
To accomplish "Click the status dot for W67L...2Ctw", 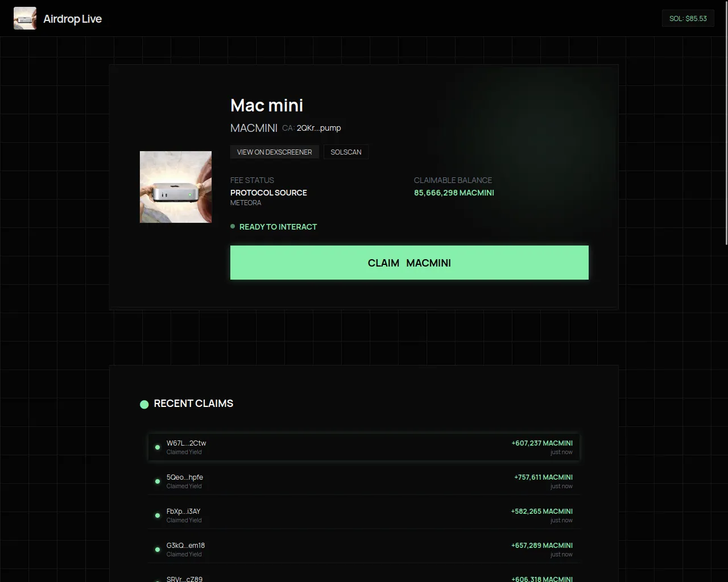I will [x=158, y=447].
